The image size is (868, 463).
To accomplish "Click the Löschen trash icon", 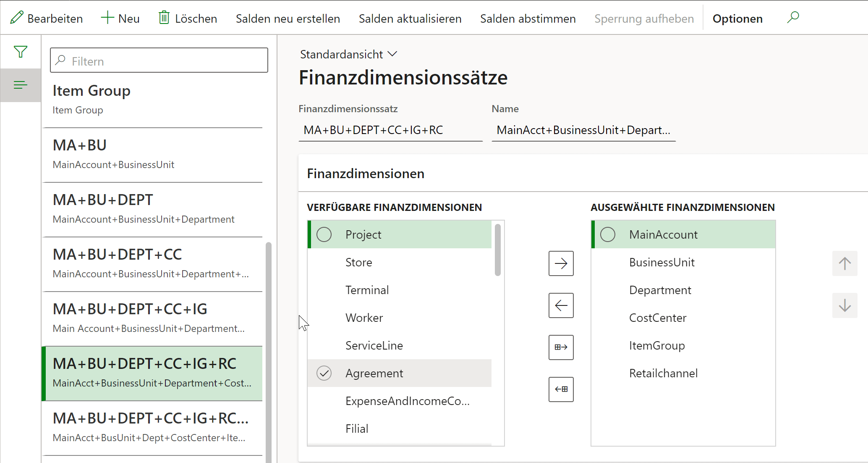I will [x=164, y=18].
